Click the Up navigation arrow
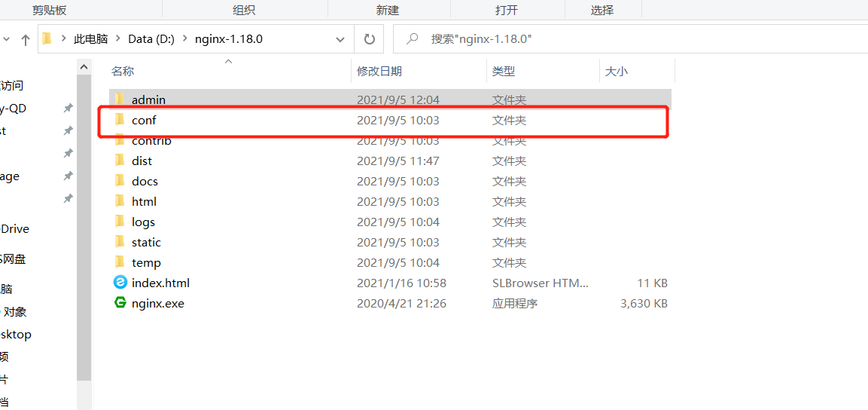 coord(25,39)
